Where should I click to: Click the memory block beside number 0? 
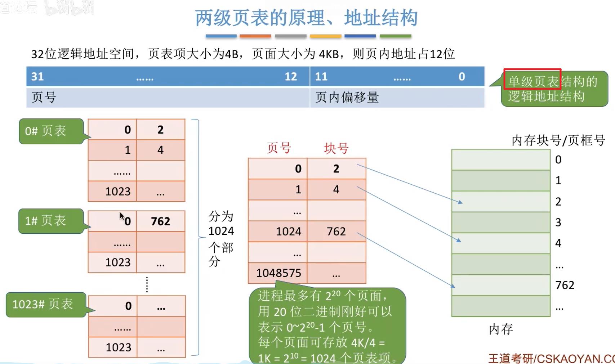point(501,159)
